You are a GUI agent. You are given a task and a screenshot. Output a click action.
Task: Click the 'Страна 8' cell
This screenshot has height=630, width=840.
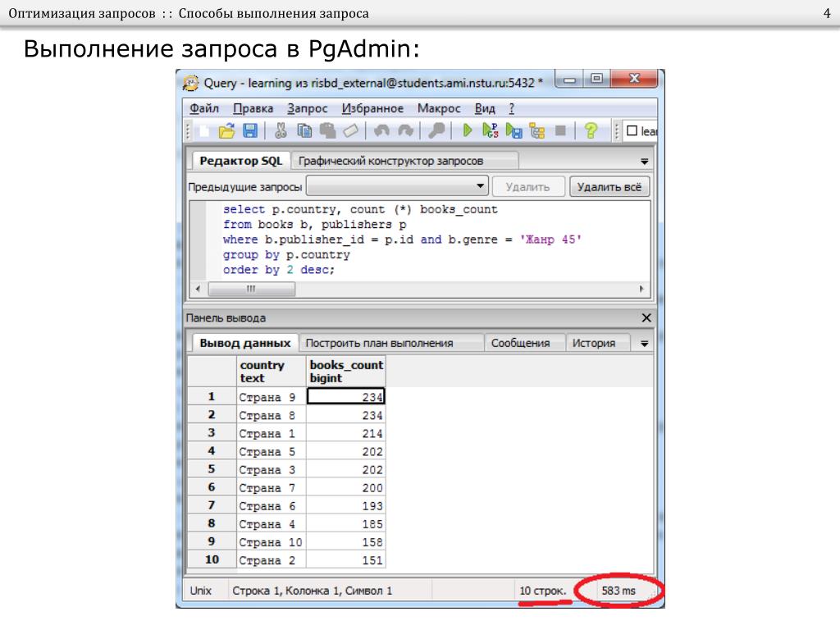tap(272, 415)
